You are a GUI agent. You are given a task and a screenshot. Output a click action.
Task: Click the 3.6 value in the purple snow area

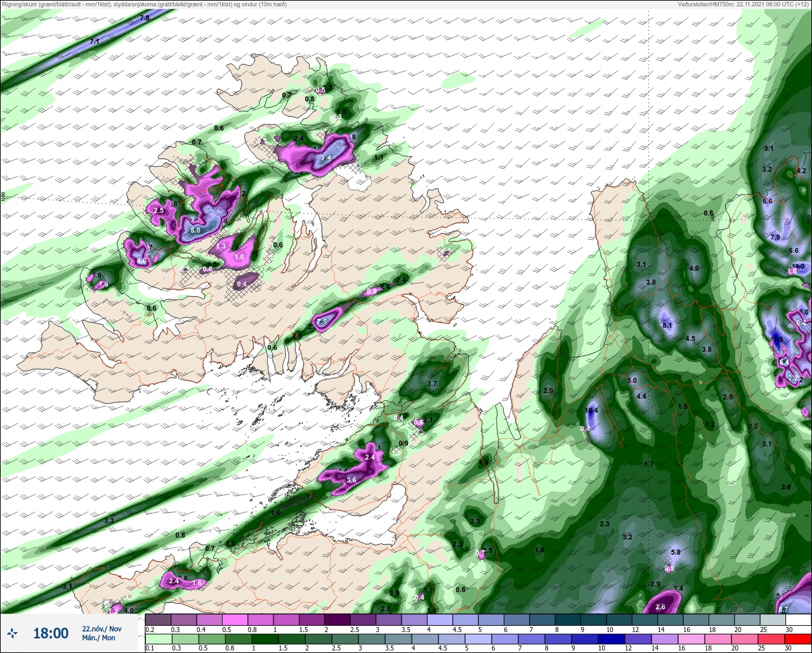point(352,481)
